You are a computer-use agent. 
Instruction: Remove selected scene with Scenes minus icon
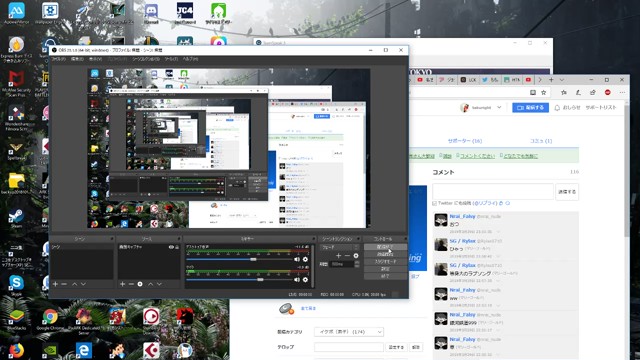[64, 284]
